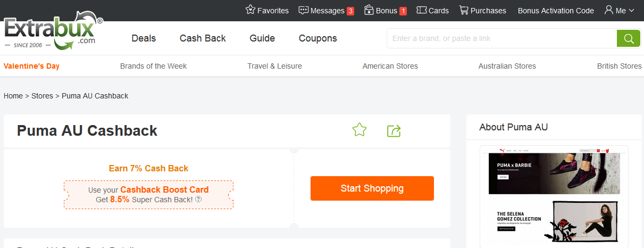Open the Bonus Activation Code link
Screen dimensions: 644x248
tap(556, 11)
